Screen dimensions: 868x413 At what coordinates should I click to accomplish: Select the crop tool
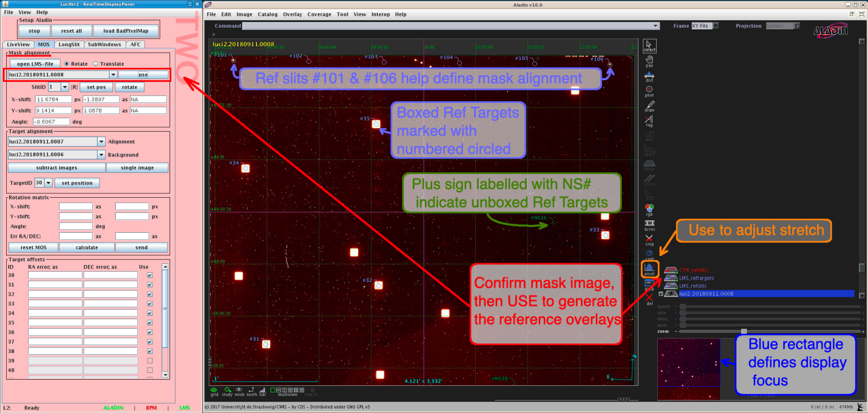(650, 240)
